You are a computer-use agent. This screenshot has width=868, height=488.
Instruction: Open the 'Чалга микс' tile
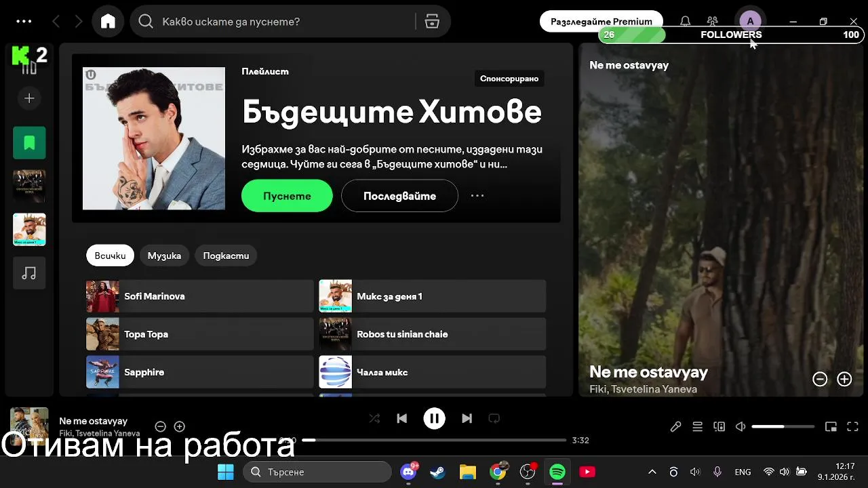(x=432, y=372)
